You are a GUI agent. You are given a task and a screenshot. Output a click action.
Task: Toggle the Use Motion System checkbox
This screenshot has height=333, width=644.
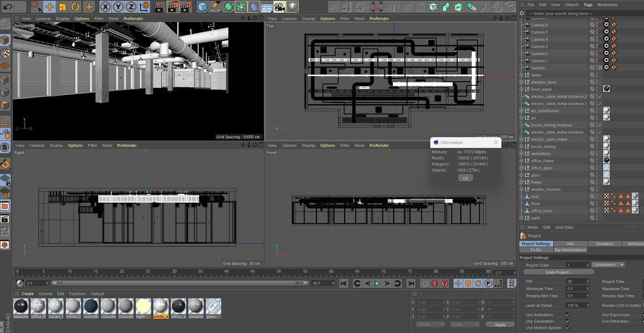568,327
